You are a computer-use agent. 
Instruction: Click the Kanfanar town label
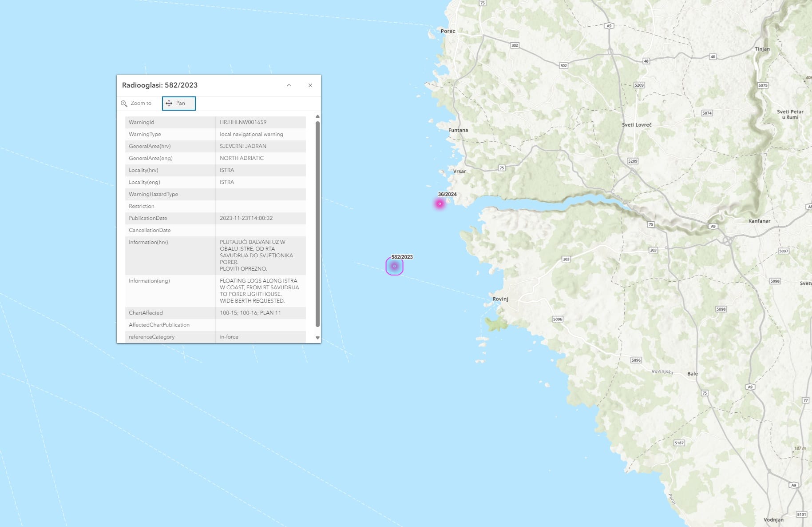click(759, 221)
